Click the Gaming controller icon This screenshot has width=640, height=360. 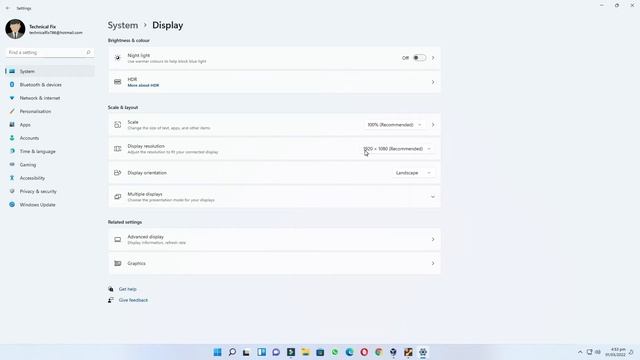coord(12,164)
